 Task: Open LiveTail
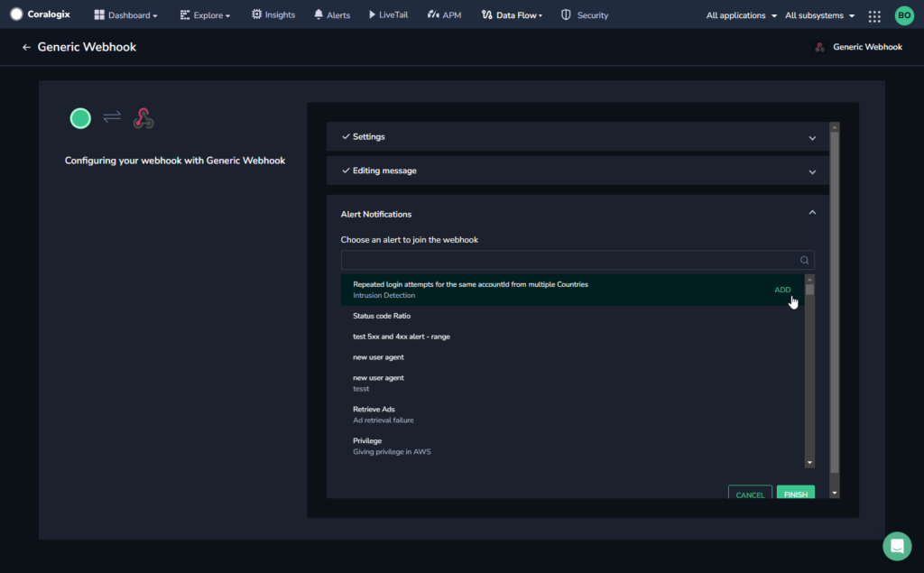[388, 14]
